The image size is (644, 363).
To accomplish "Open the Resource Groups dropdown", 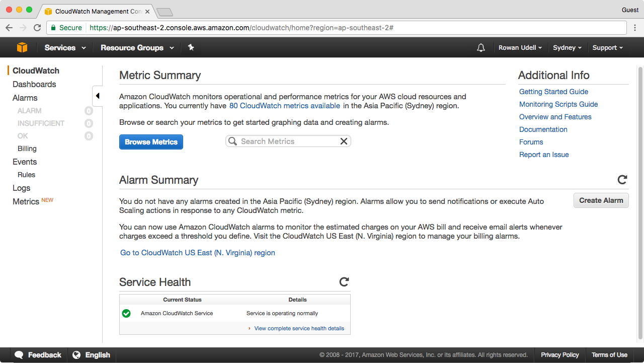I will pyautogui.click(x=137, y=47).
